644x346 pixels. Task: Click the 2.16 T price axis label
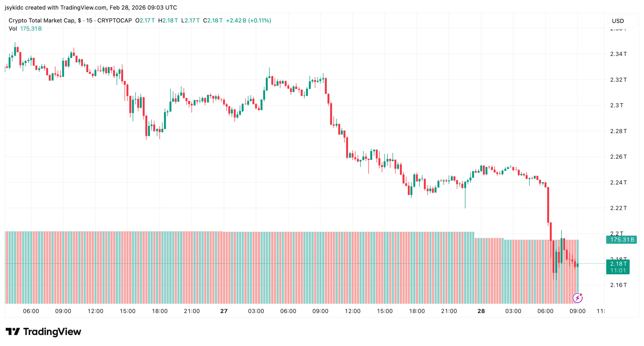coord(618,285)
